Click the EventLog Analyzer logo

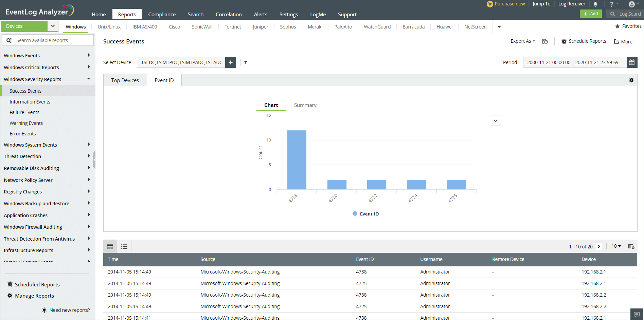point(40,11)
